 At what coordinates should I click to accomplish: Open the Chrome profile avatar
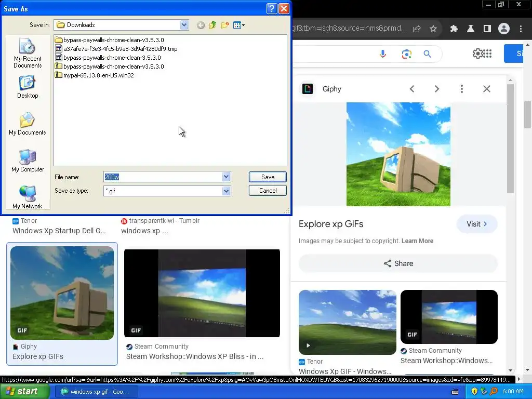[x=504, y=29]
